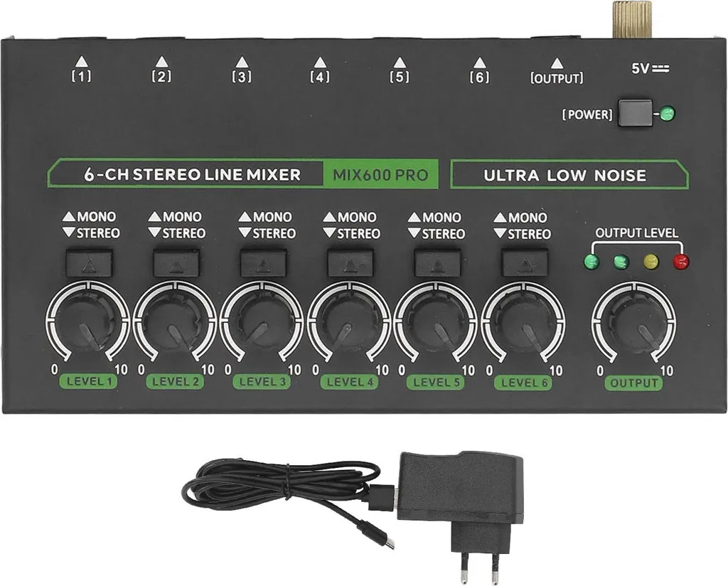Click the triangle arrow above [4]
728x586 pixels.
coord(319,62)
